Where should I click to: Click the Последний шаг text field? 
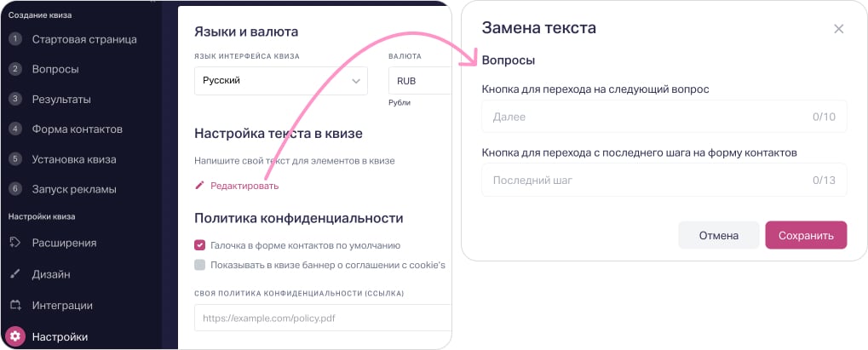tap(664, 180)
